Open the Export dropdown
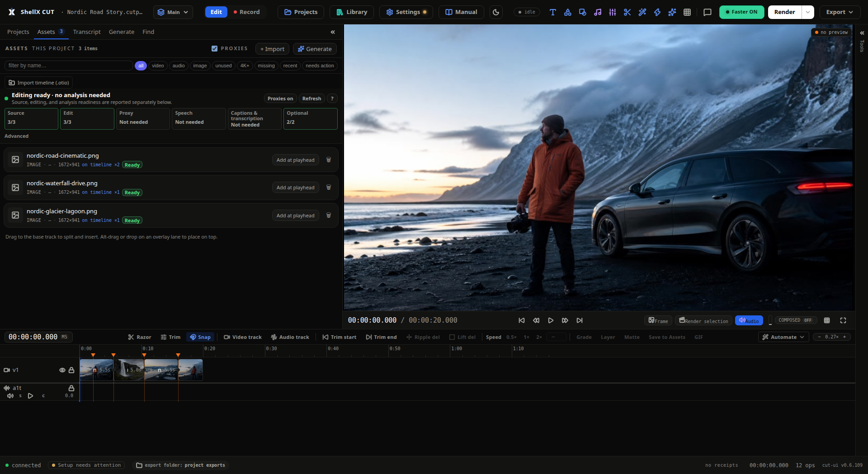The image size is (868, 474). 840,12
